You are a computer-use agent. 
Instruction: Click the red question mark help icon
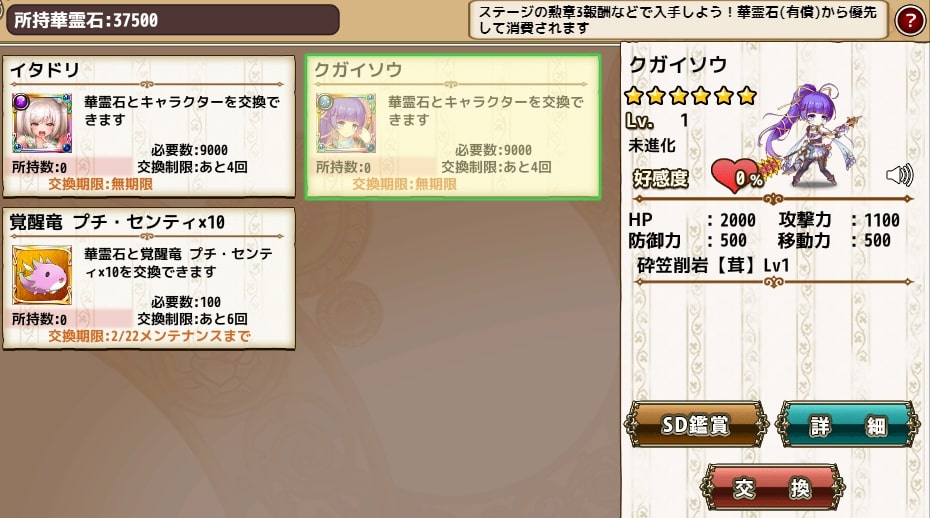[x=909, y=21]
